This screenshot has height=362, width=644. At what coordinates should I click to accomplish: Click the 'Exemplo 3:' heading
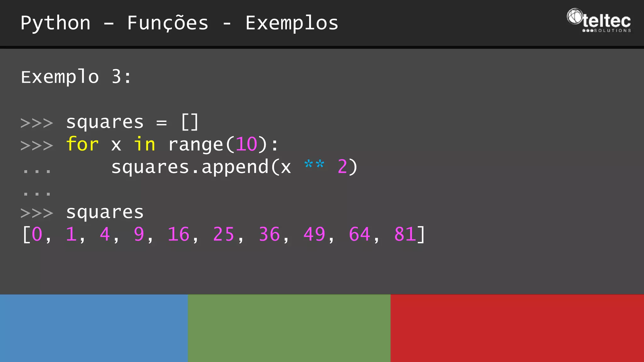(x=76, y=77)
